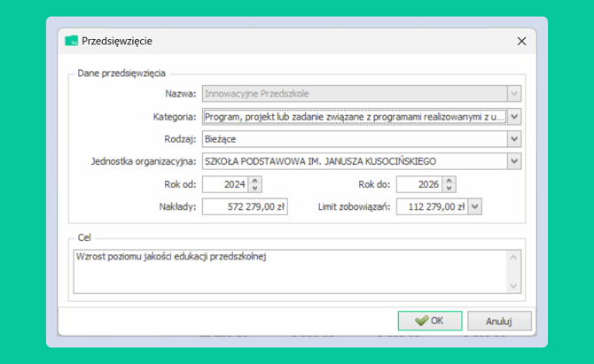594x364 pixels.
Task: Click into the Nakłady amount field
Action: coord(245,206)
